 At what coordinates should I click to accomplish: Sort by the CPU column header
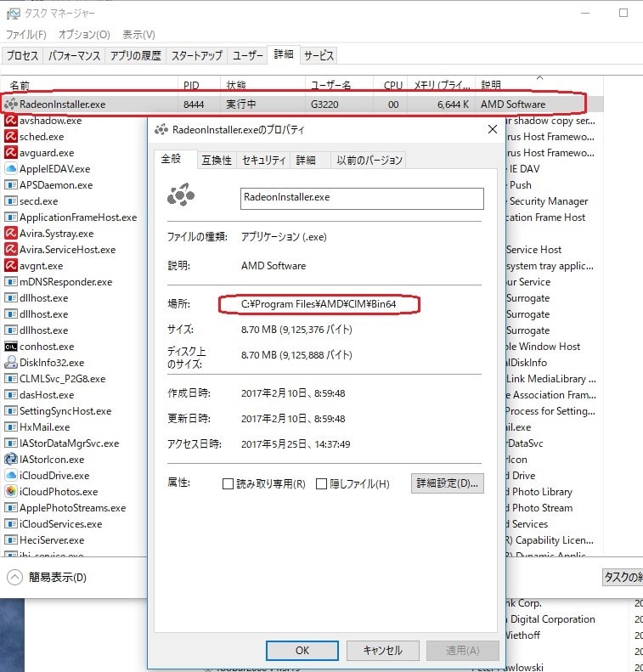tap(390, 85)
